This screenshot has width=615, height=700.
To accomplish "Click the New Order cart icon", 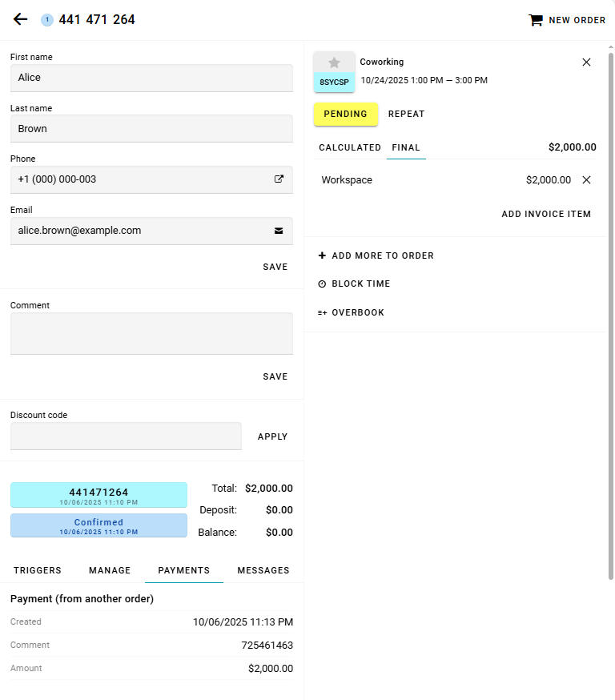I will pos(536,20).
